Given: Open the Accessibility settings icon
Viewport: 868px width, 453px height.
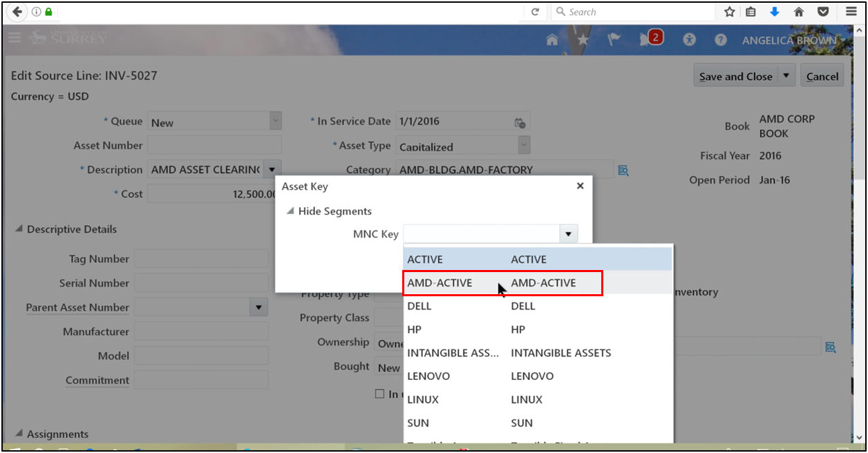Looking at the screenshot, I should click(x=689, y=40).
